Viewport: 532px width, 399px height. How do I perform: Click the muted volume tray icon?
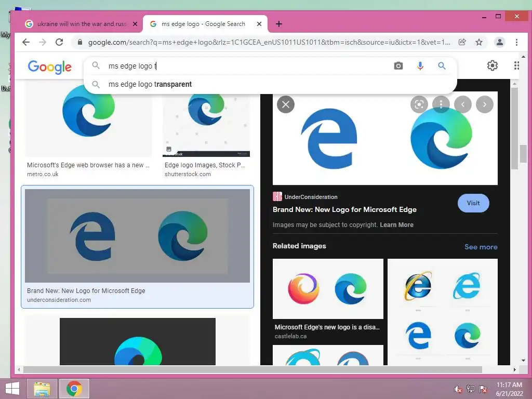click(458, 389)
